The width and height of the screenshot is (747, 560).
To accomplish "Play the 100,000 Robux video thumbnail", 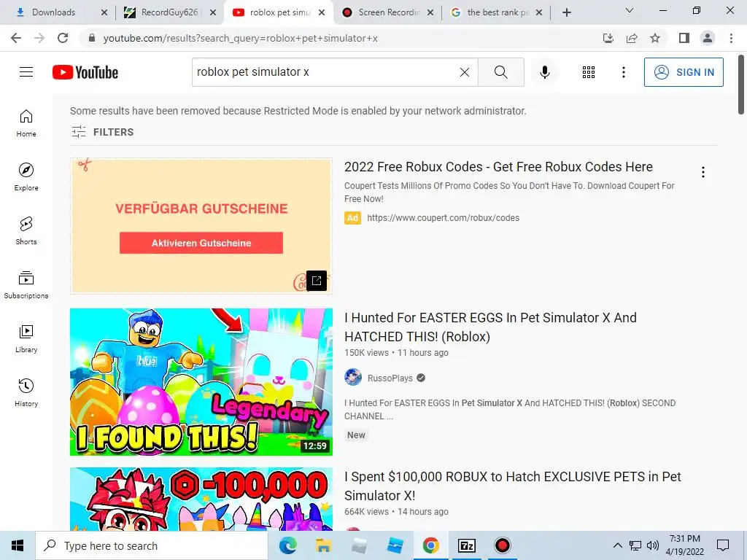I will 201,499.
